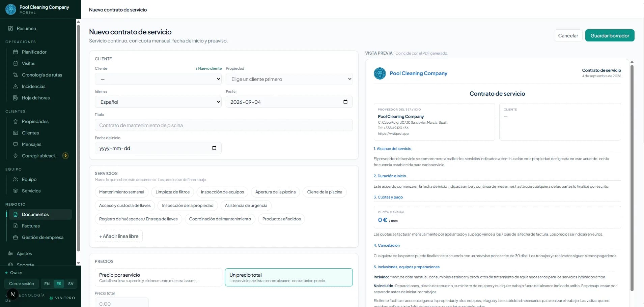Select the Precio por servicio option
This screenshot has width=644, height=307.
pyautogui.click(x=158, y=277)
